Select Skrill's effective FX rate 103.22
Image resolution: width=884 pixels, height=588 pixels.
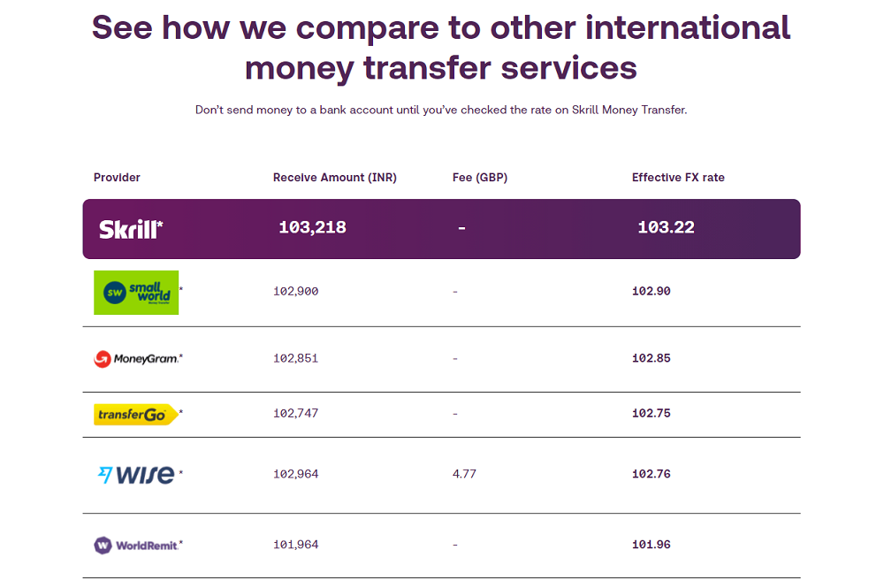click(666, 227)
